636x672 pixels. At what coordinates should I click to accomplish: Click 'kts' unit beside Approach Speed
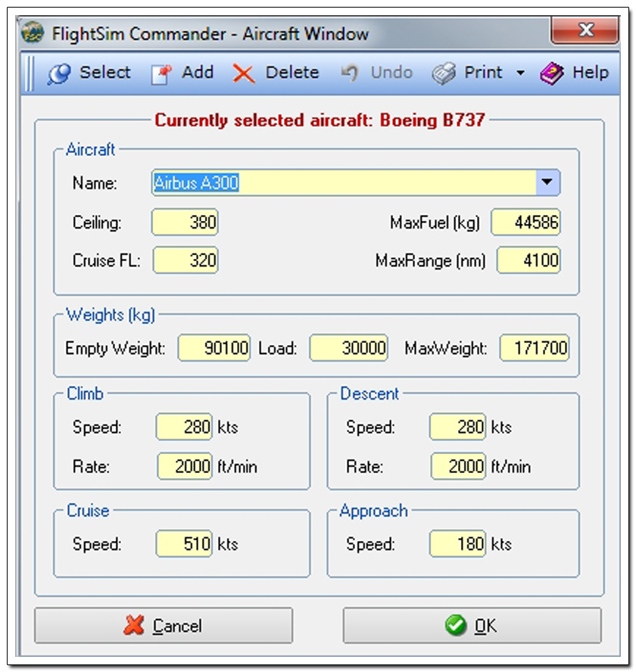[501, 544]
